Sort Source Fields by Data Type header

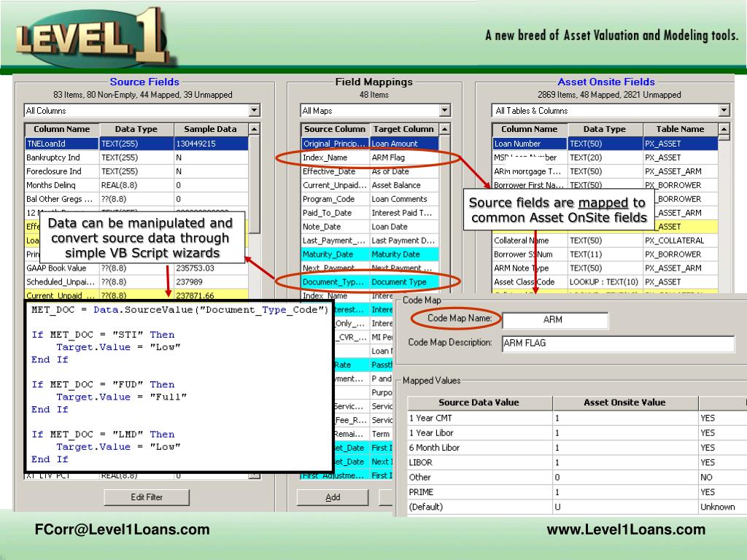coord(136,129)
